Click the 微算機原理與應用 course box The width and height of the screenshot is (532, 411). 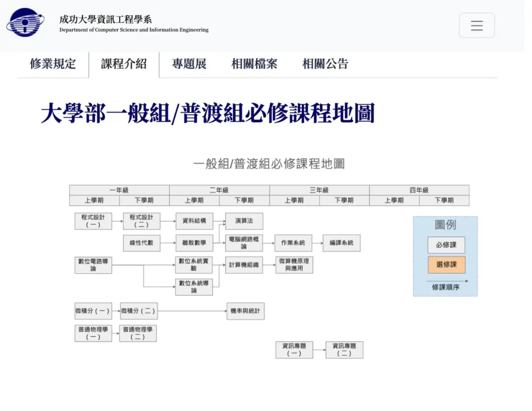click(x=294, y=265)
